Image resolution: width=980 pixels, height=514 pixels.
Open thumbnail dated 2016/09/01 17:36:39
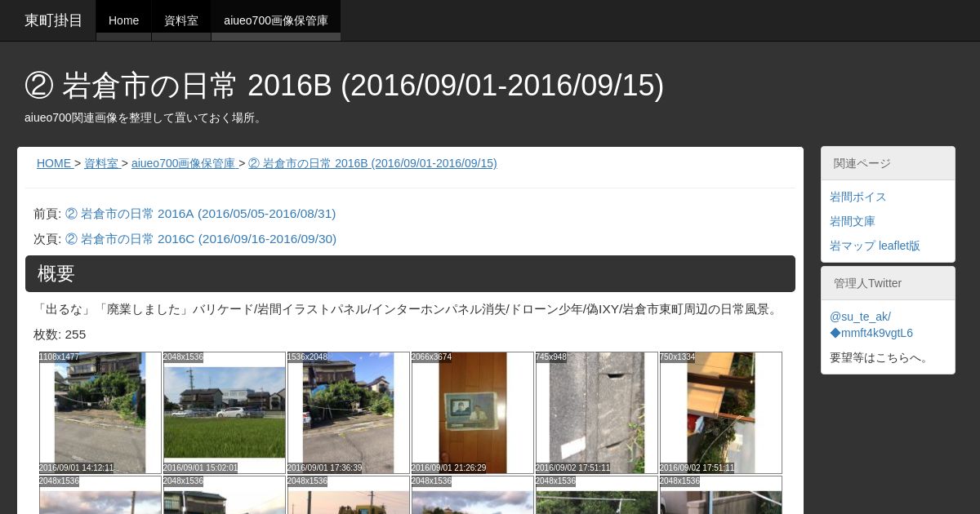point(349,413)
